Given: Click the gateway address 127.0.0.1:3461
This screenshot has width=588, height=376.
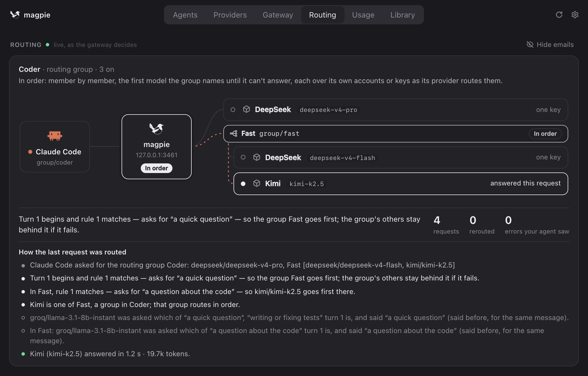Looking at the screenshot, I should coord(157,155).
